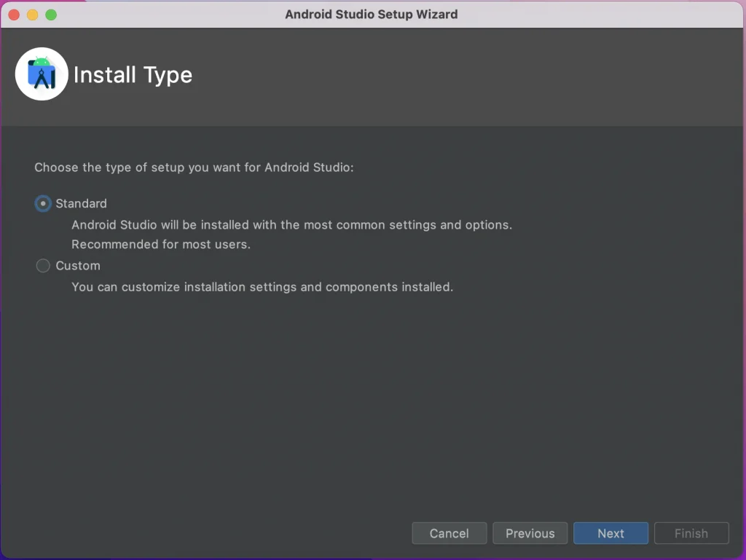Click the Next button
746x560 pixels.
pos(610,533)
